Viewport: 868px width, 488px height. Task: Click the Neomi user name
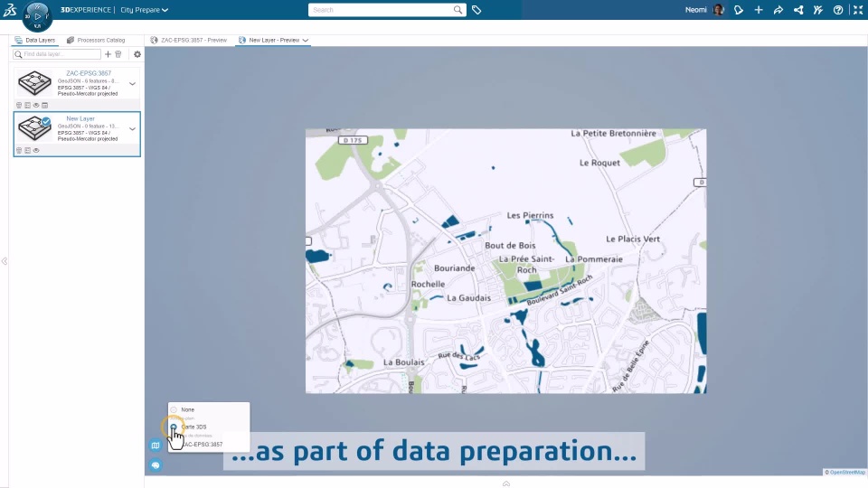(x=696, y=10)
